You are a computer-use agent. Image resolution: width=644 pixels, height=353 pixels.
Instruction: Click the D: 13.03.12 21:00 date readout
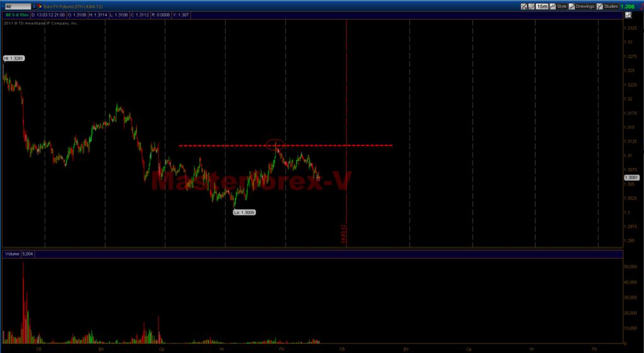tap(48, 15)
